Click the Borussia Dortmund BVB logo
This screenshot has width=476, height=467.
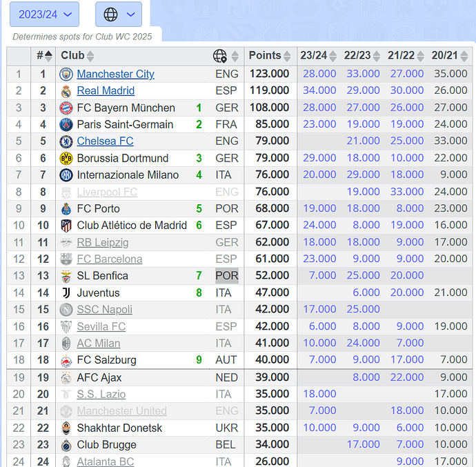tap(66, 159)
